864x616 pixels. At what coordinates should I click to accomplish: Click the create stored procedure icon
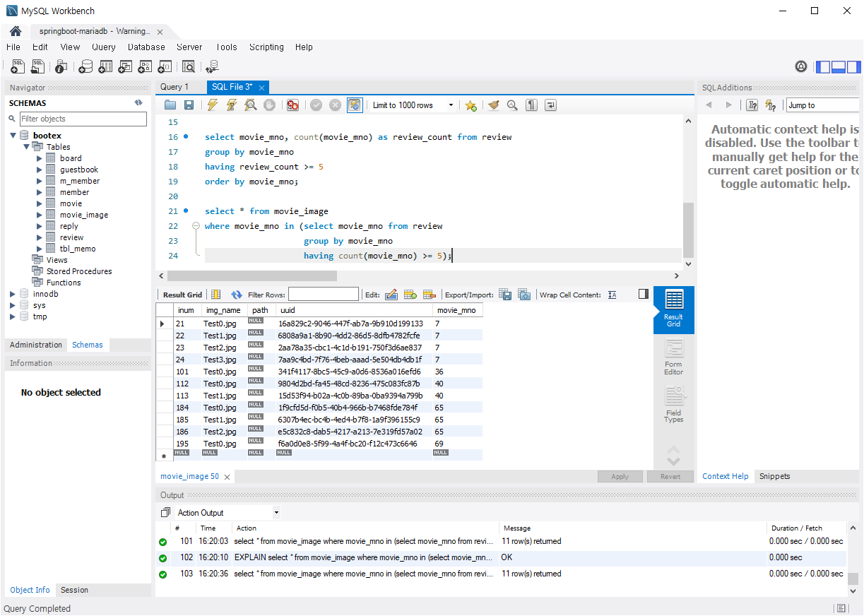coord(145,66)
